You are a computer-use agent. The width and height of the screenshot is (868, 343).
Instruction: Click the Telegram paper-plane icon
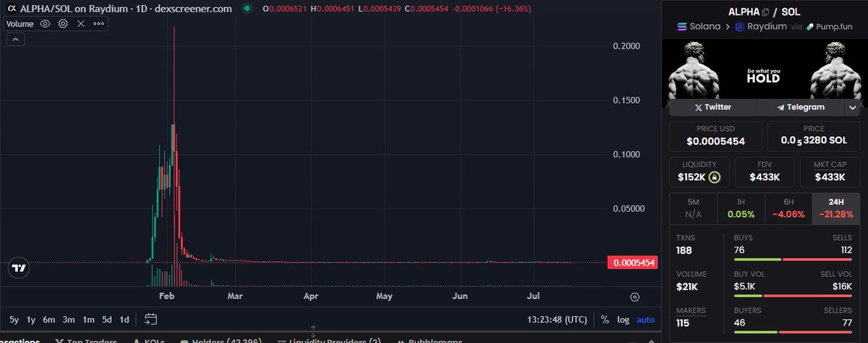(x=780, y=107)
